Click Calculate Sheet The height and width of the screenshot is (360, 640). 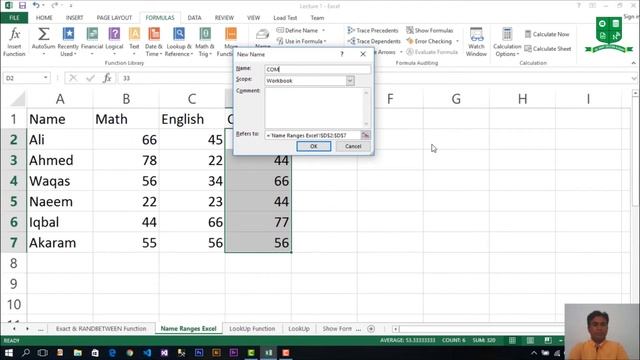548,49
